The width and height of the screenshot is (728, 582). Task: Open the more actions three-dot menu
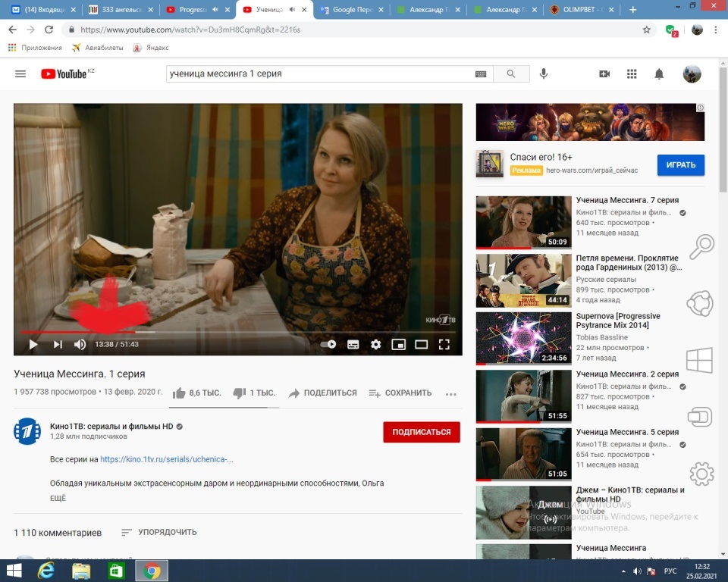pyautogui.click(x=450, y=394)
